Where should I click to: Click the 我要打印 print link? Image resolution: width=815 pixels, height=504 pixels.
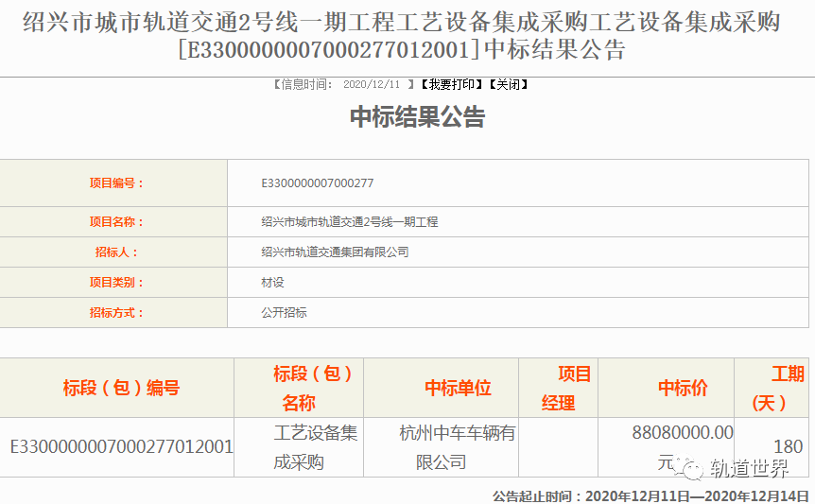click(452, 84)
